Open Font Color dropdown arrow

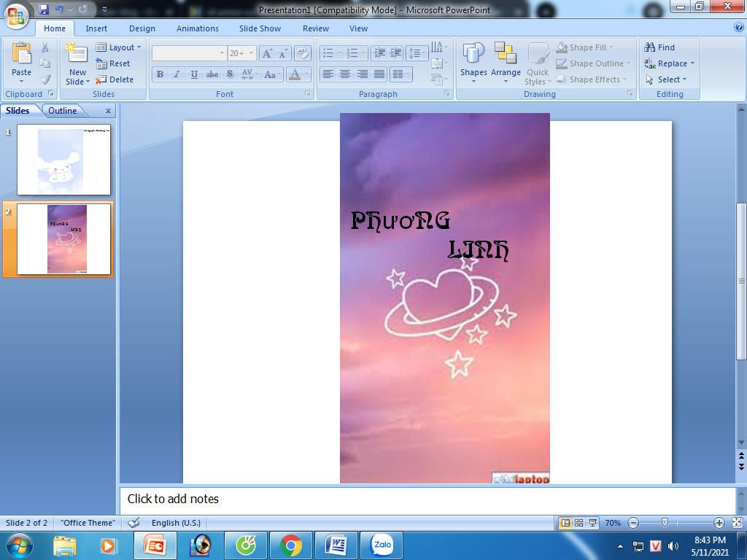click(x=307, y=74)
